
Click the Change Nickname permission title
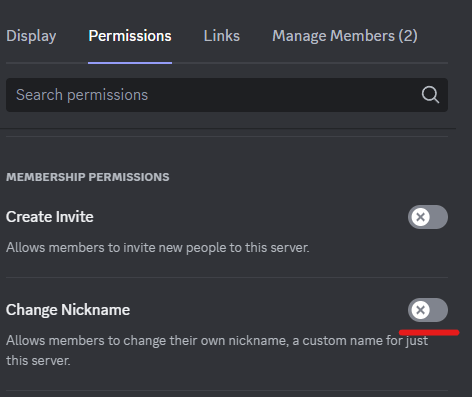click(68, 310)
